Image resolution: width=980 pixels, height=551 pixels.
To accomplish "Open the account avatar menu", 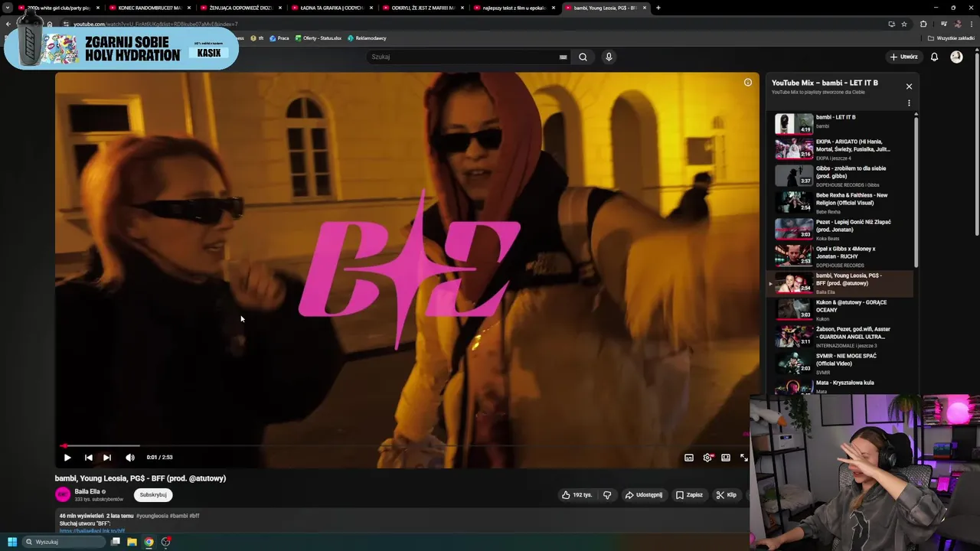I will pos(956,57).
